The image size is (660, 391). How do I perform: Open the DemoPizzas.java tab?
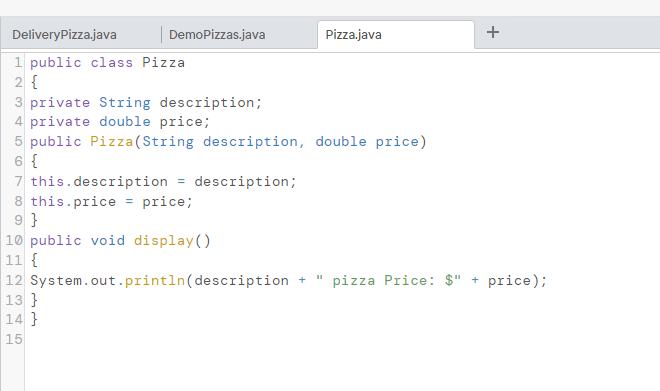pyautogui.click(x=217, y=35)
